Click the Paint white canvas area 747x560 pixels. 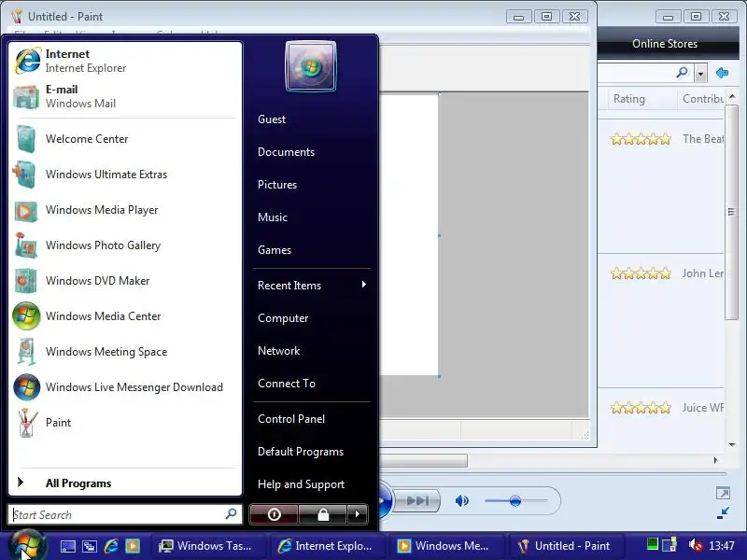click(409, 235)
